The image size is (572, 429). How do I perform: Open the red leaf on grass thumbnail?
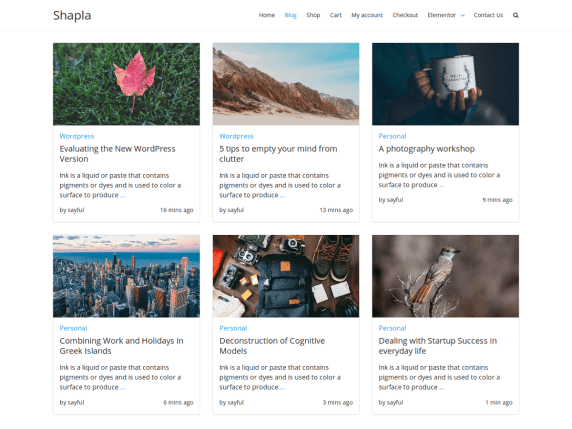click(126, 84)
